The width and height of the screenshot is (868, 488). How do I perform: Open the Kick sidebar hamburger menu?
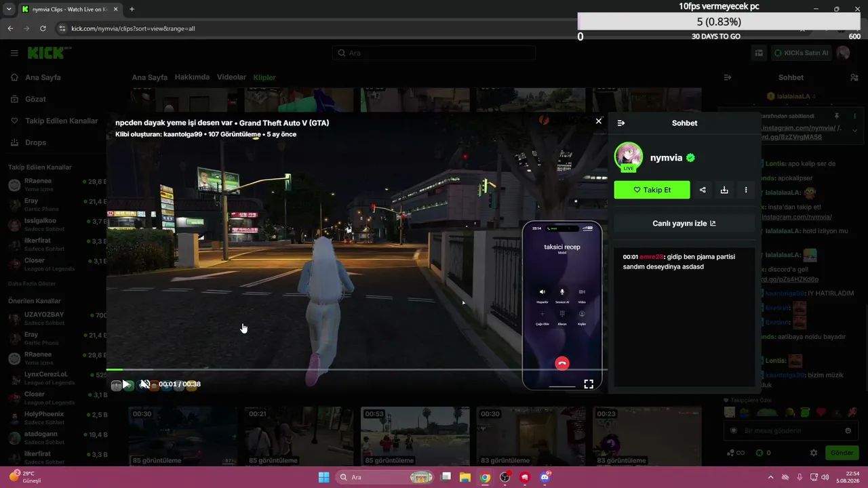point(14,53)
